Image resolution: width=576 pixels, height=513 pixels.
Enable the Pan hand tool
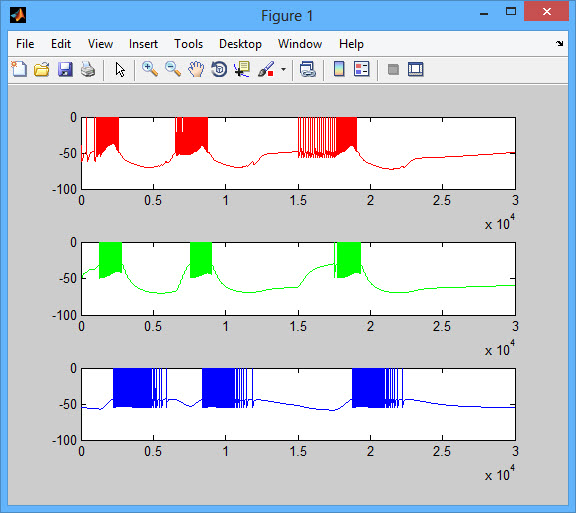pos(196,69)
